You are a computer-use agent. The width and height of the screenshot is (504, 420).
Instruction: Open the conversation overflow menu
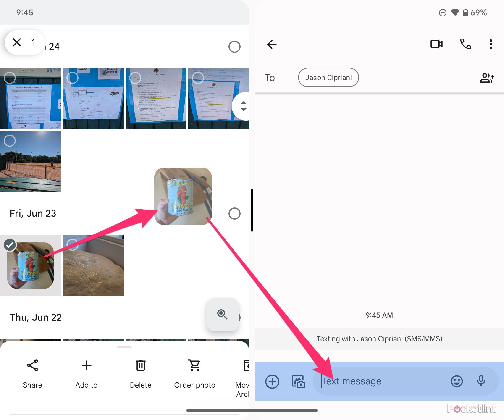pos(490,44)
